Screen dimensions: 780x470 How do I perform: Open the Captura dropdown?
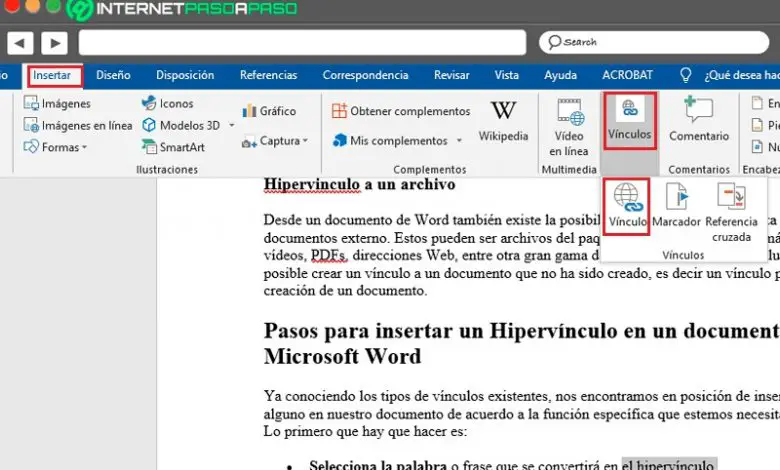pos(305,141)
